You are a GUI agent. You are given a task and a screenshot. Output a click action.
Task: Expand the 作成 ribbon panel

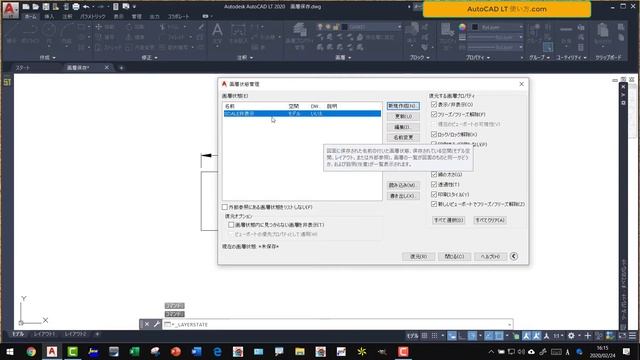47,58
